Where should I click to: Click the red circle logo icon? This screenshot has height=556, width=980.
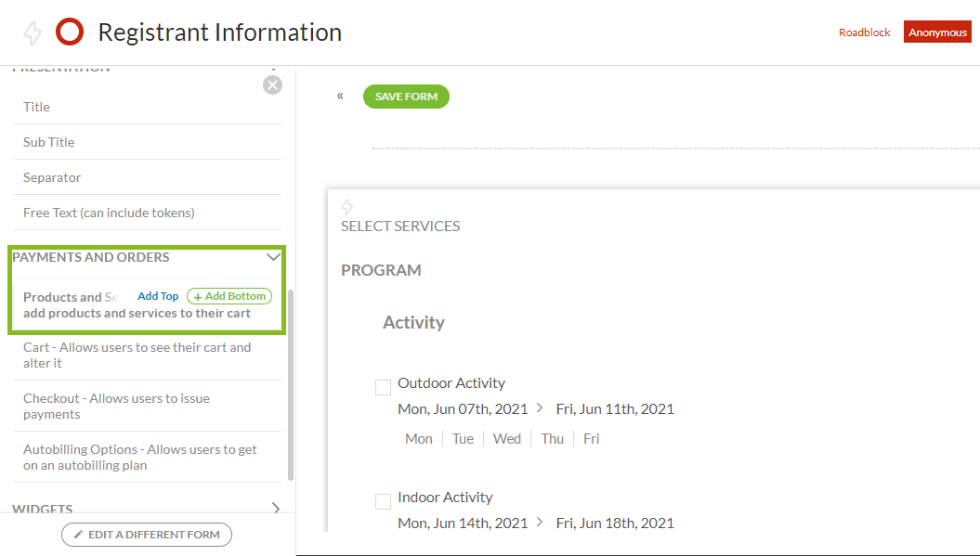(70, 32)
